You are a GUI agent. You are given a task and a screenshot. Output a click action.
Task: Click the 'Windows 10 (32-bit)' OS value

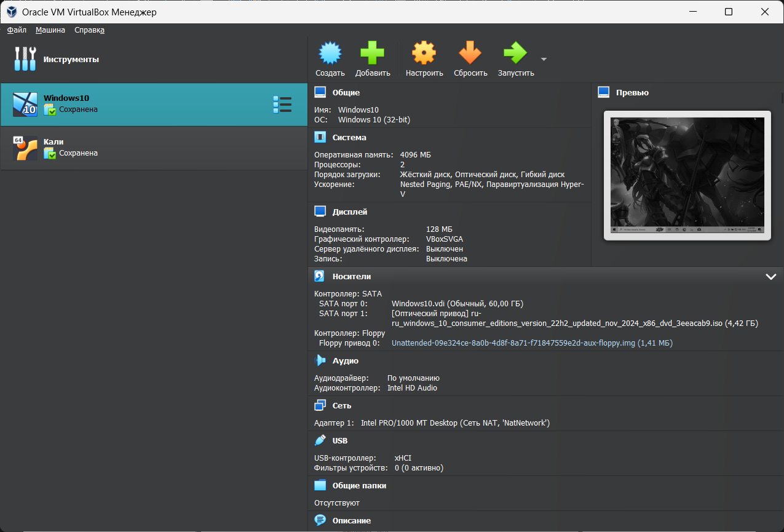pos(374,120)
